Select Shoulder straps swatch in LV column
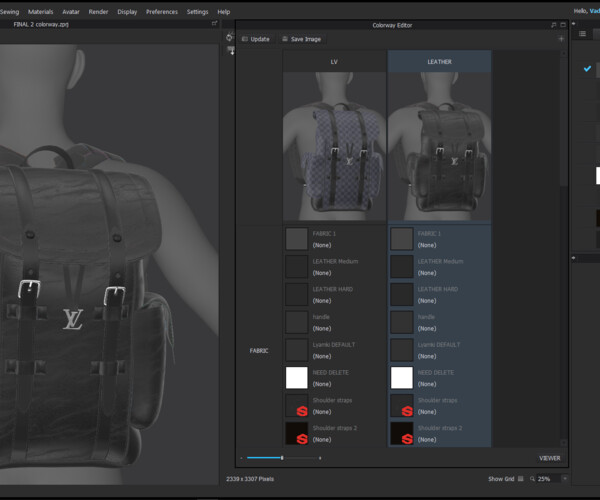The image size is (600, 500). click(x=297, y=406)
